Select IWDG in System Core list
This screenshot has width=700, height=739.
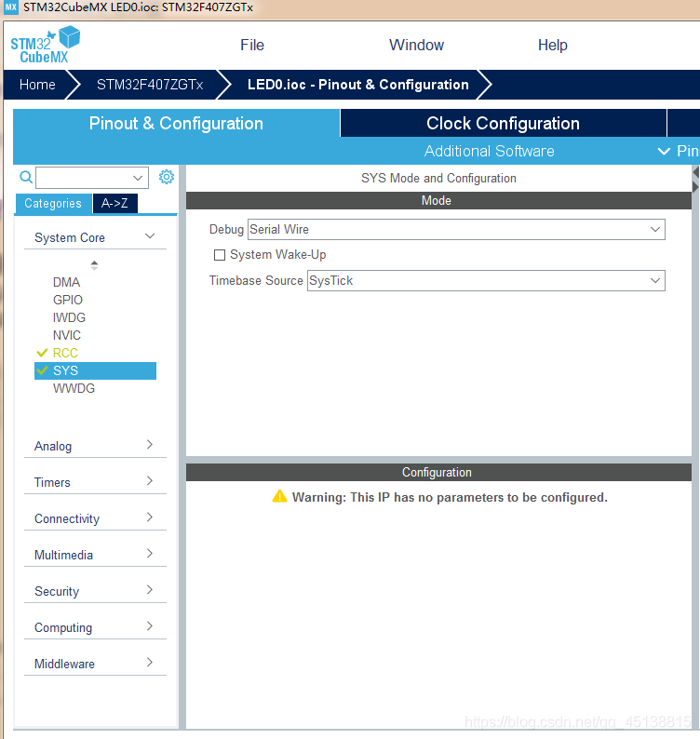coord(69,317)
